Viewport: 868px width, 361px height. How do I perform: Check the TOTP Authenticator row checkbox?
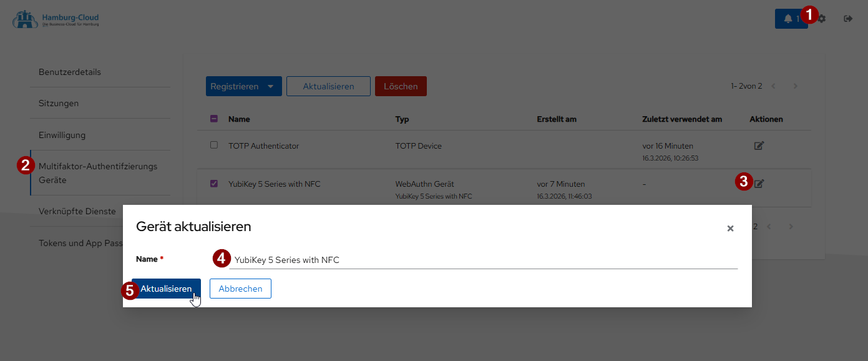click(214, 145)
